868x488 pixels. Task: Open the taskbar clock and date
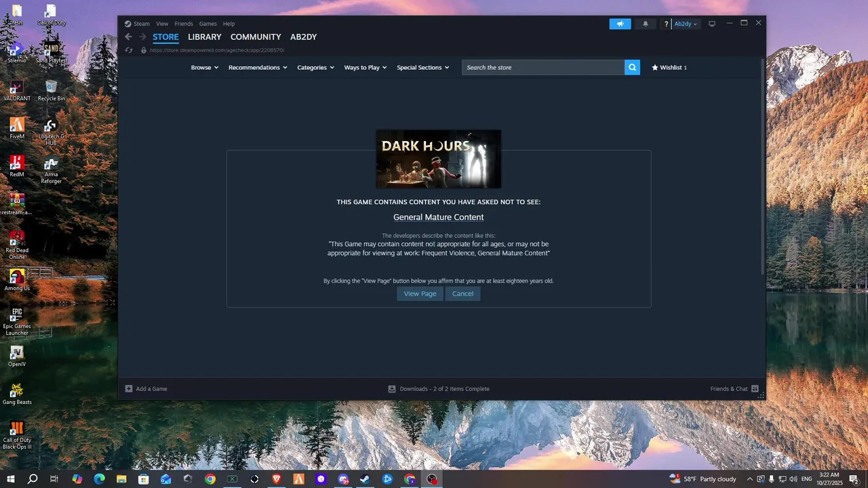click(829, 479)
